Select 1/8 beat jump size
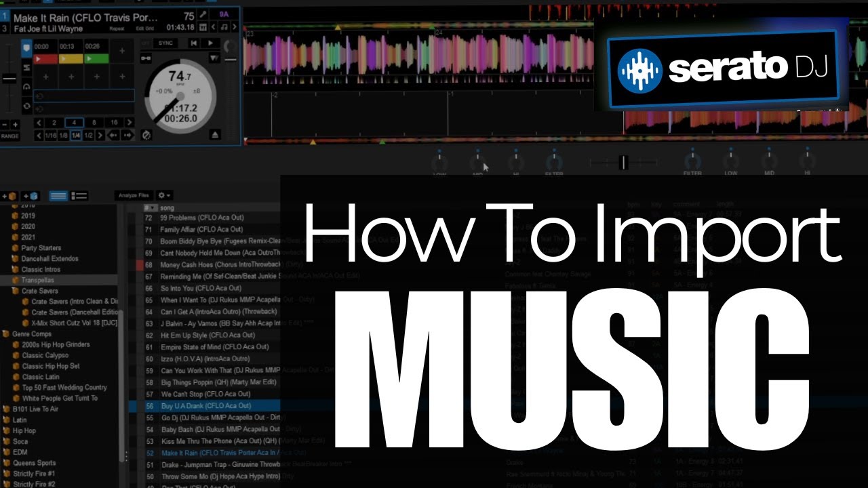Screen dimensions: 868x488 tap(63, 136)
